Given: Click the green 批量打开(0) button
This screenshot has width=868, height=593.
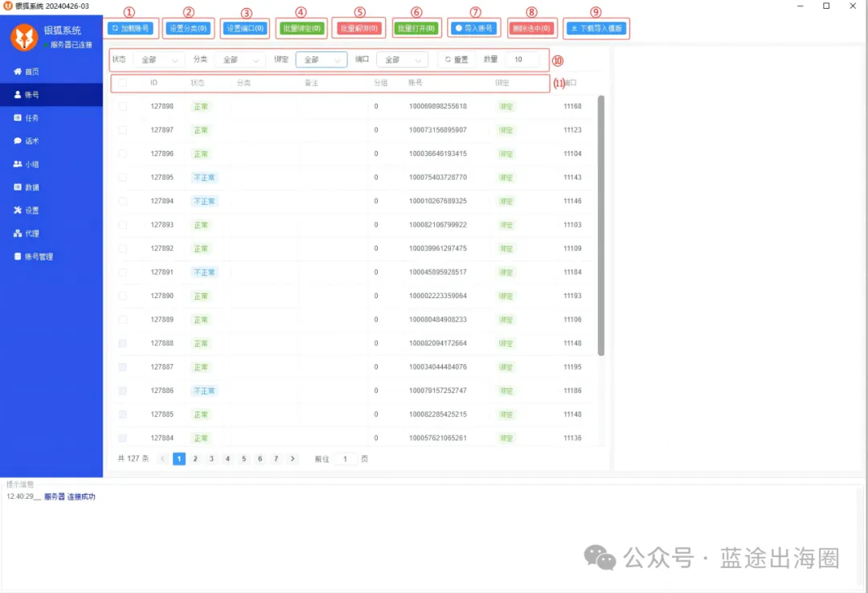Looking at the screenshot, I should (x=416, y=28).
